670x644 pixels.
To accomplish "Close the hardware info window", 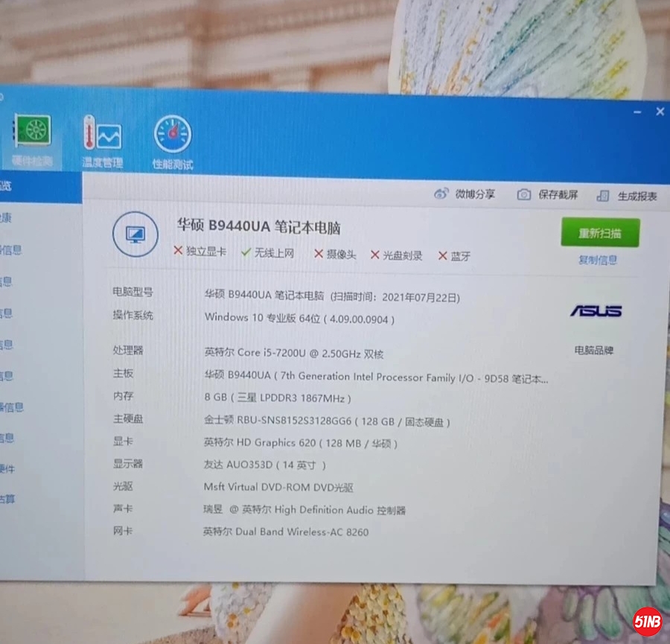I will (x=660, y=112).
